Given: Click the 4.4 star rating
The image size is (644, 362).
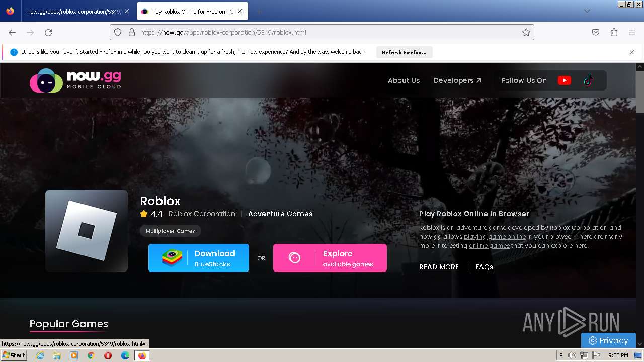Looking at the screenshot, I should tap(151, 214).
